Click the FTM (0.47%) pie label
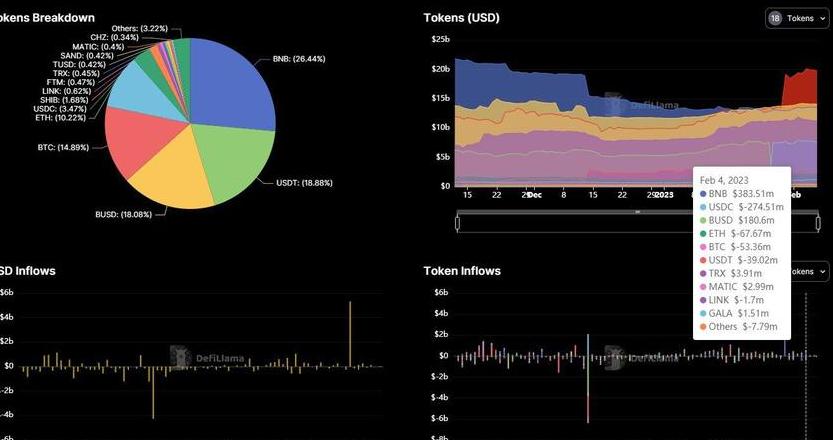 point(69,82)
